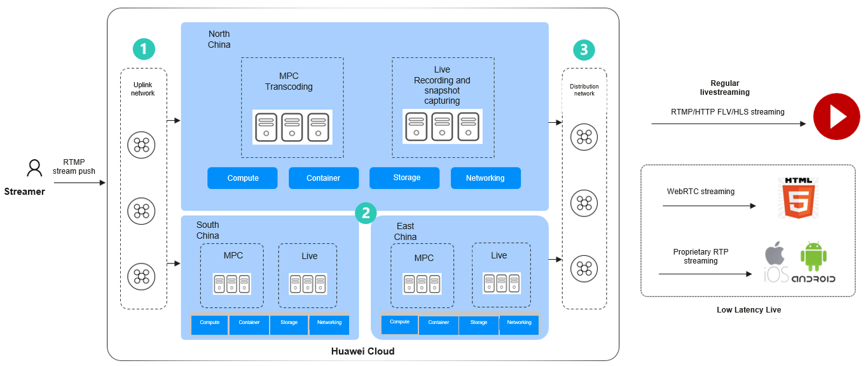Click the middle server icon under Live Recording
The width and height of the screenshot is (868, 366).
pos(442,126)
